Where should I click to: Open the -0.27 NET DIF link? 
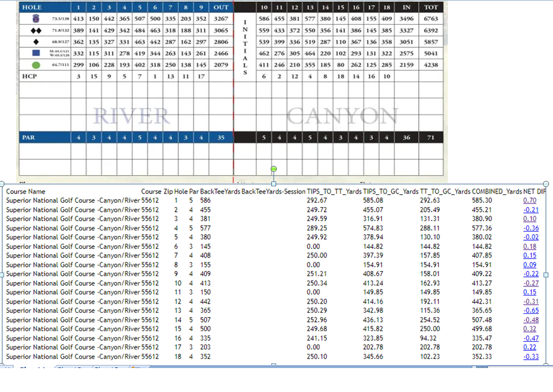[x=531, y=283]
